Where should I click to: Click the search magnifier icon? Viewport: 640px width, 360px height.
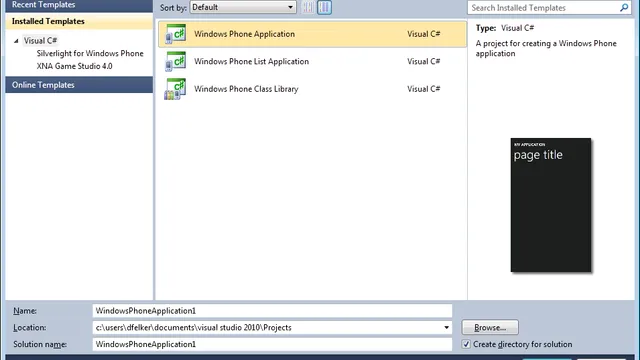coord(624,8)
